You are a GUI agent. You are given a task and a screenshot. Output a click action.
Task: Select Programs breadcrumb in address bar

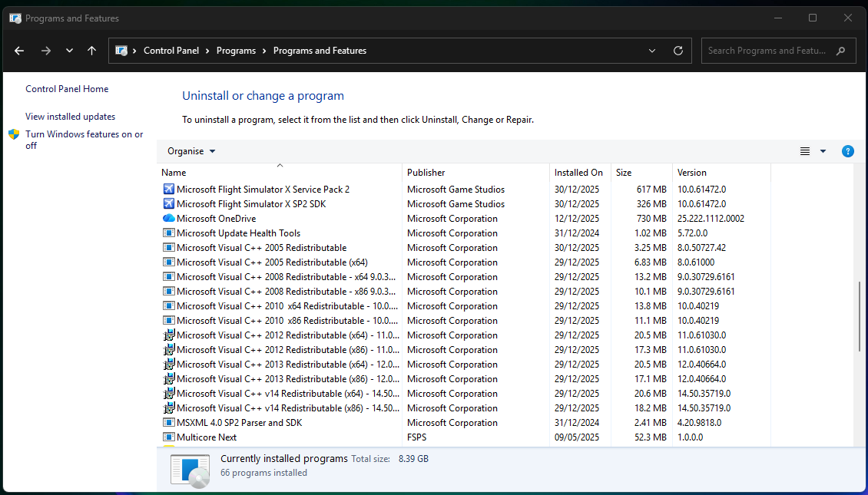point(236,51)
